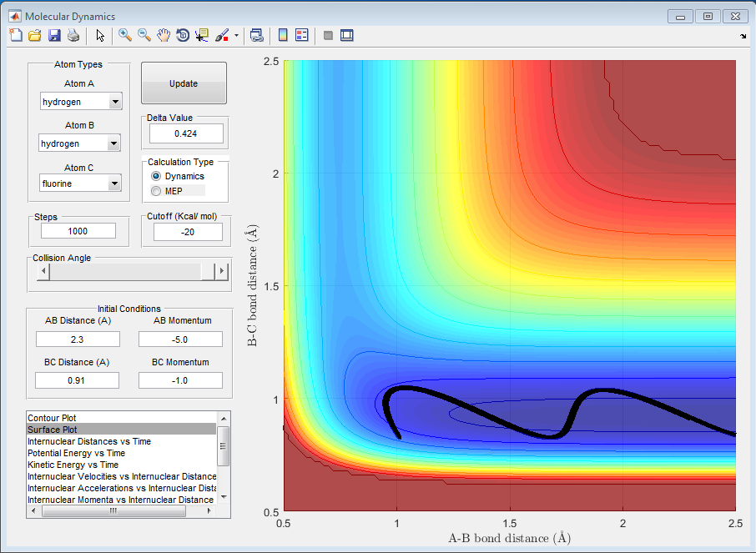Select the Dynamics calculation type
The width and height of the screenshot is (756, 553).
tap(156, 177)
